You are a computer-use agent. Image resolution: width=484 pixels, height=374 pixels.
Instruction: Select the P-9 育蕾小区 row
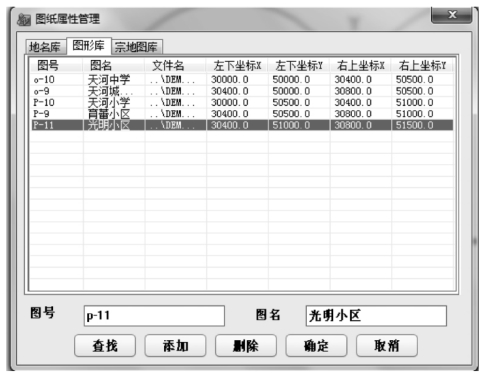click(x=242, y=114)
